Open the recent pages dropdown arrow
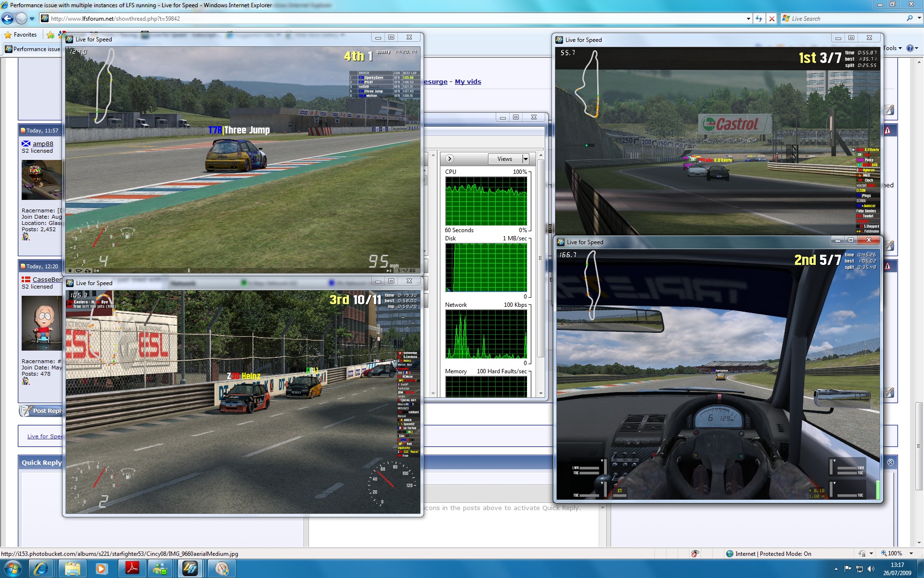 click(32, 19)
